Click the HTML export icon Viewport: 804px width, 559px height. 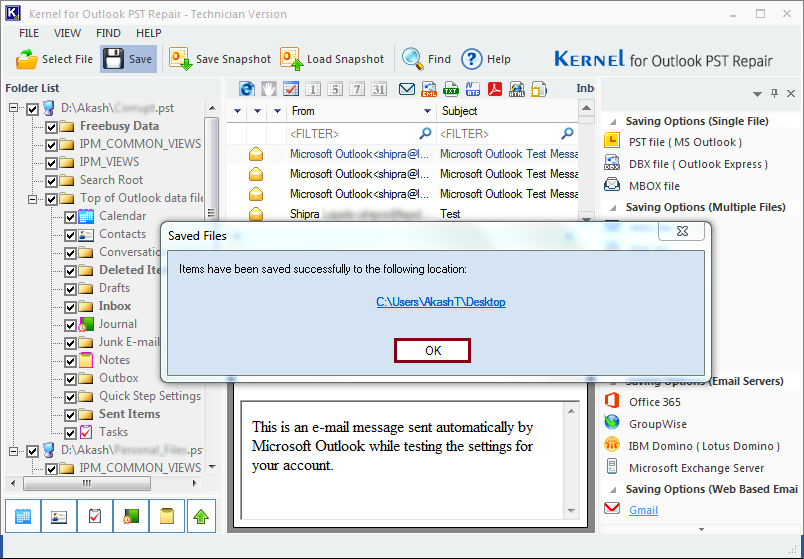517,89
